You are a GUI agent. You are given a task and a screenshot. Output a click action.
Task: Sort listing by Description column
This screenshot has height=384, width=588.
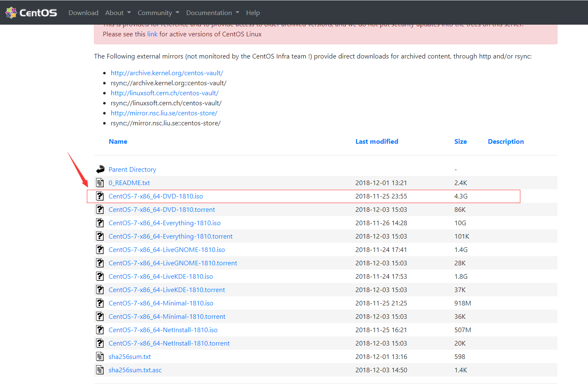coord(506,141)
